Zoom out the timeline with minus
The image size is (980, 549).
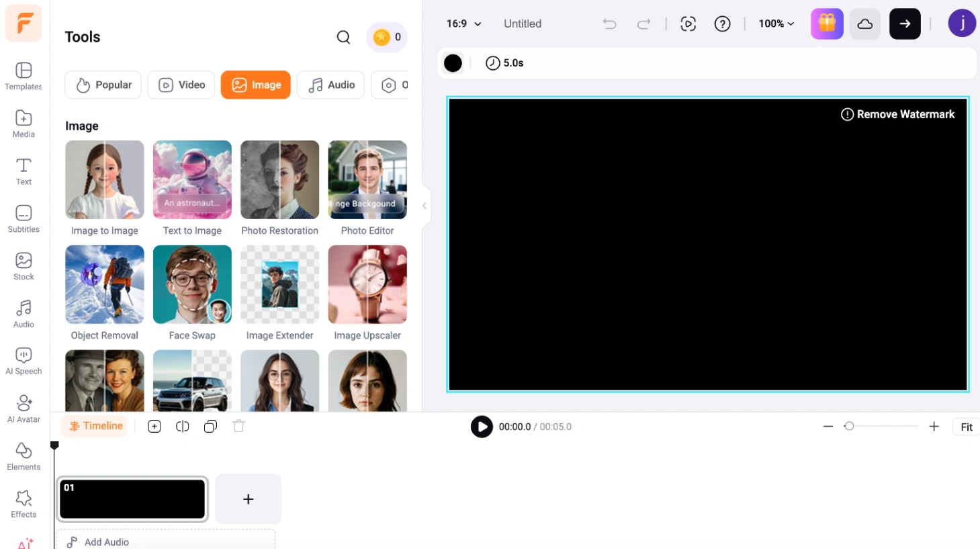click(828, 427)
